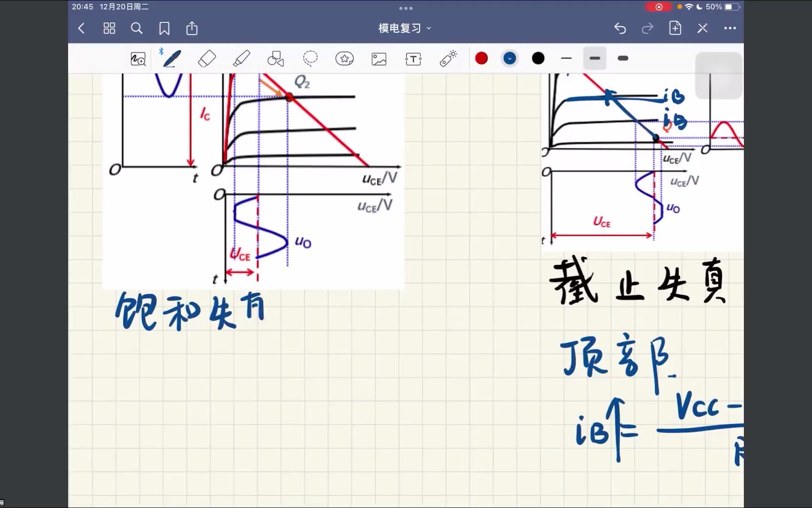This screenshot has width=812, height=508.
Task: Go back using the back chevron
Action: 81,29
